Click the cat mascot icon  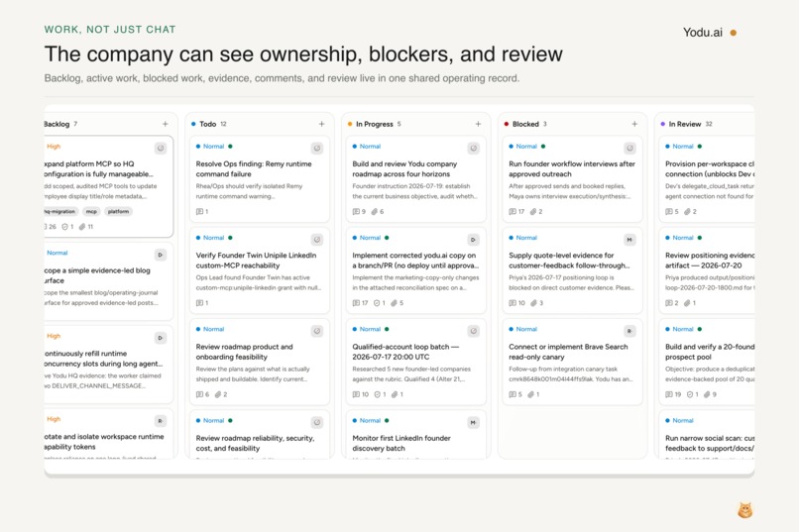[745, 510]
